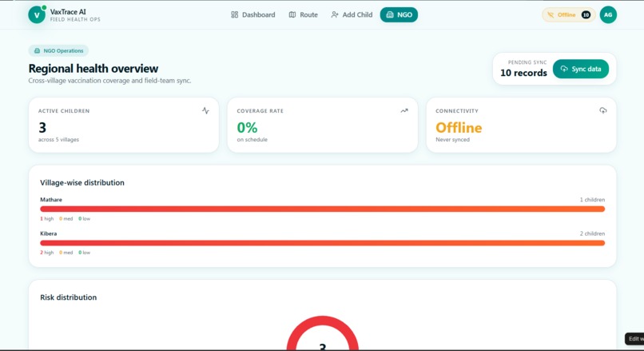Viewport: 644px width, 351px height.
Task: Click the offline wifi-slash icon
Action: (551, 15)
